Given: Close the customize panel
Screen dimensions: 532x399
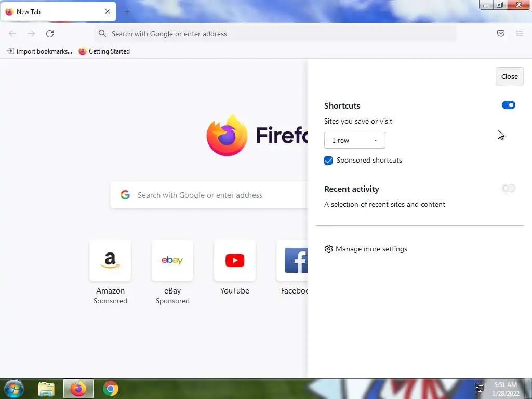Looking at the screenshot, I should point(509,76).
